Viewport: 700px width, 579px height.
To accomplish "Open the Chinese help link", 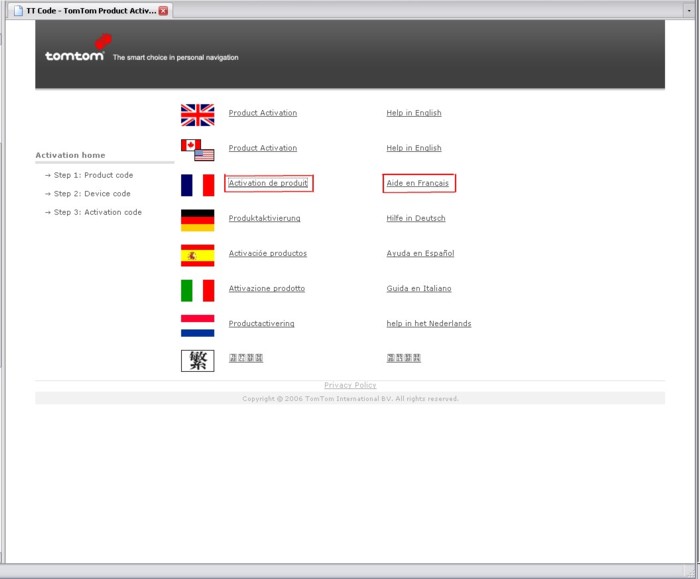I will (404, 358).
